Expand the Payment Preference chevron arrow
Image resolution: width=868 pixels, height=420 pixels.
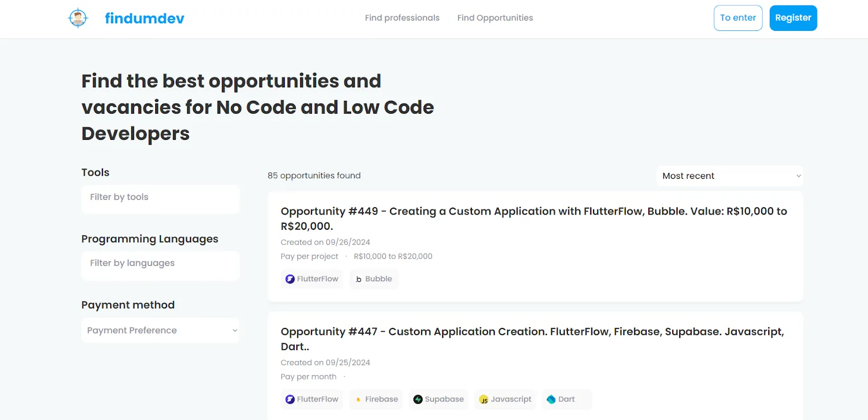235,331
